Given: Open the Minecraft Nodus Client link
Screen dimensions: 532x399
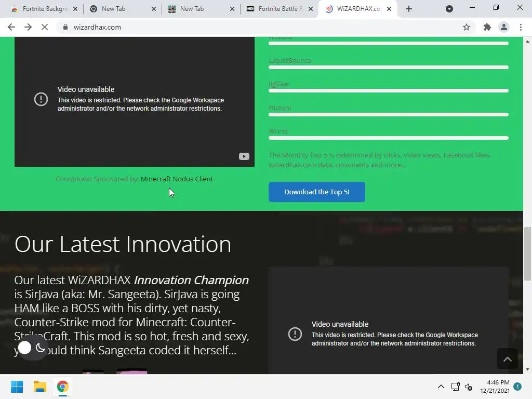Looking at the screenshot, I should click(177, 179).
